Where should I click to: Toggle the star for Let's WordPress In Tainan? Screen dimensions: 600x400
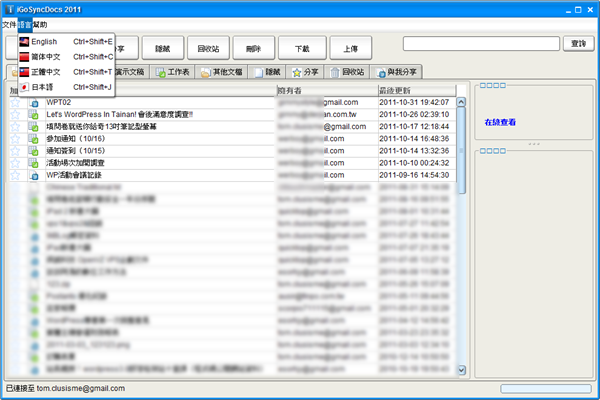coord(15,114)
